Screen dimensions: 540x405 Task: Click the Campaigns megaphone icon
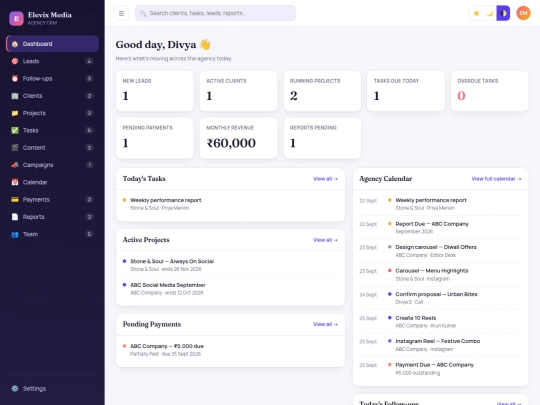point(15,165)
